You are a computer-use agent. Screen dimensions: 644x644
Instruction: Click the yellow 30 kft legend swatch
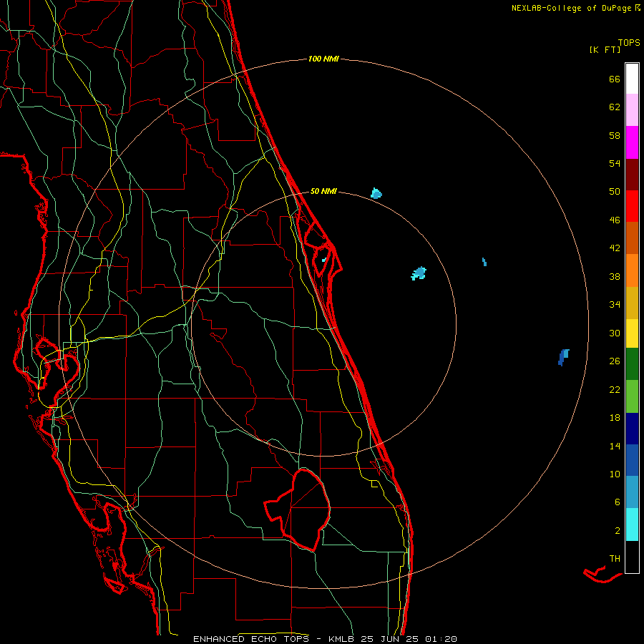coord(632,333)
